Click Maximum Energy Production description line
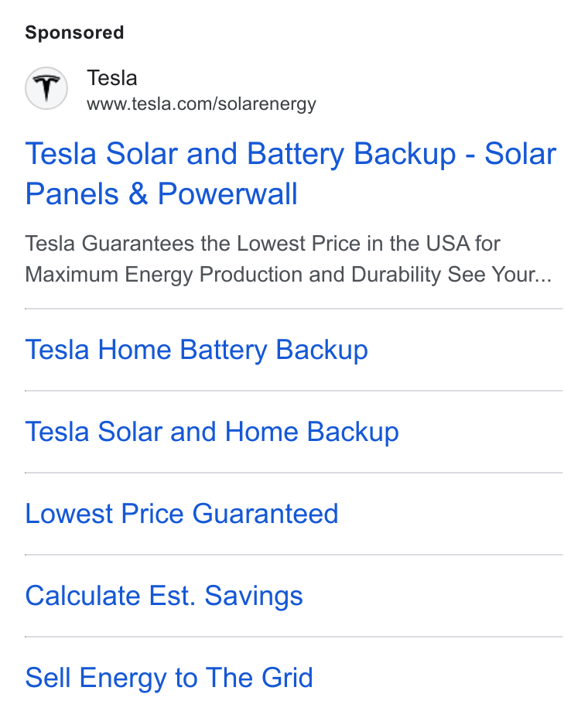Screen dimensions: 588x718 click(x=289, y=275)
